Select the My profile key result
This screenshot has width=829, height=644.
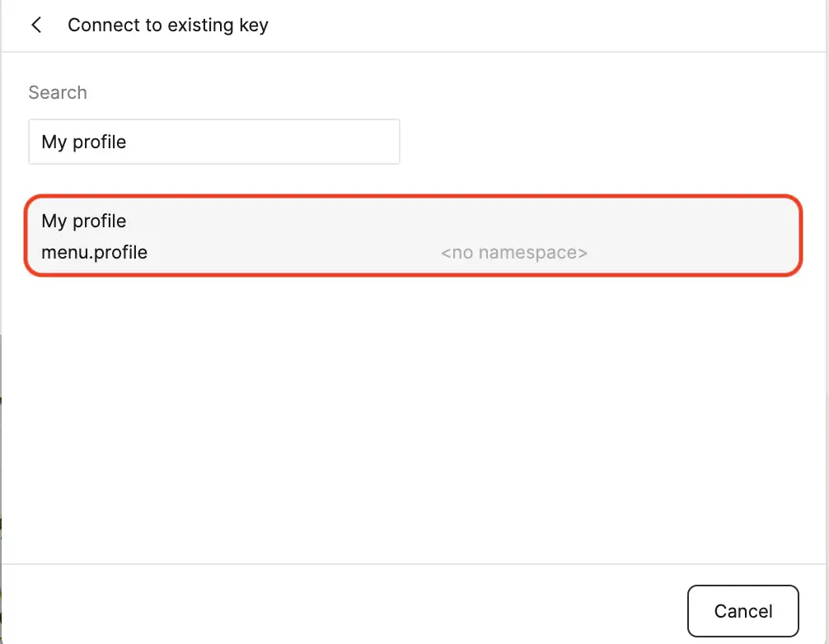coord(412,236)
